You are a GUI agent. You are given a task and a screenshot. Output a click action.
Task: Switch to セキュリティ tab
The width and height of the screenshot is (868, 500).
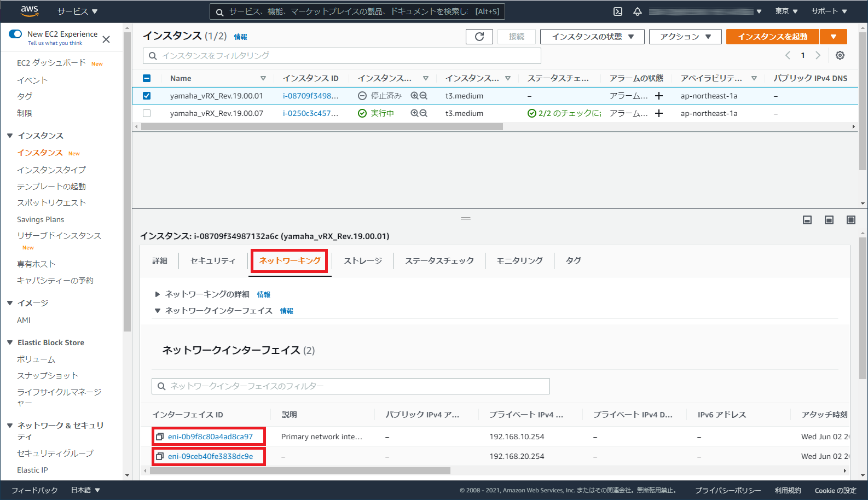pos(213,261)
